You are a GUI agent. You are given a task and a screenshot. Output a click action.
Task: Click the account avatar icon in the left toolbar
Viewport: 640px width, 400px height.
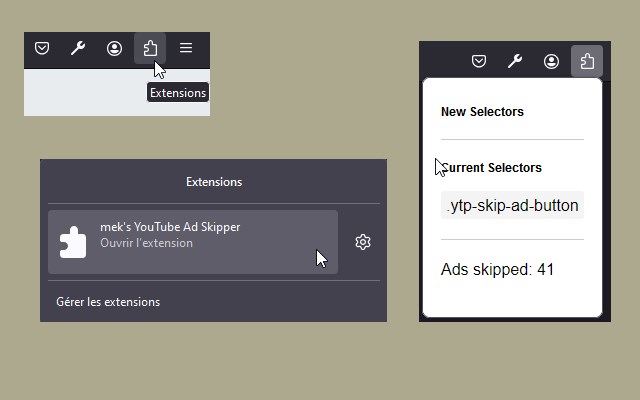[x=114, y=48]
